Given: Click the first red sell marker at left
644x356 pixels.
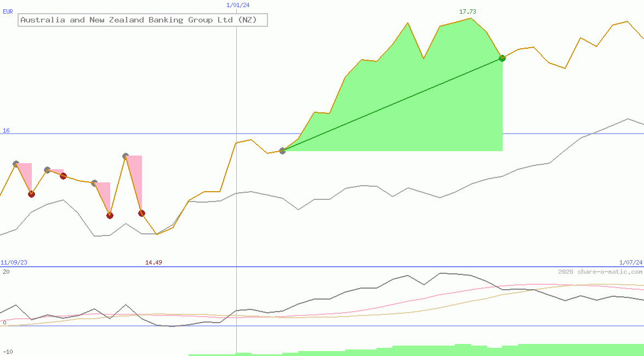Looking at the screenshot, I should coord(32,194).
